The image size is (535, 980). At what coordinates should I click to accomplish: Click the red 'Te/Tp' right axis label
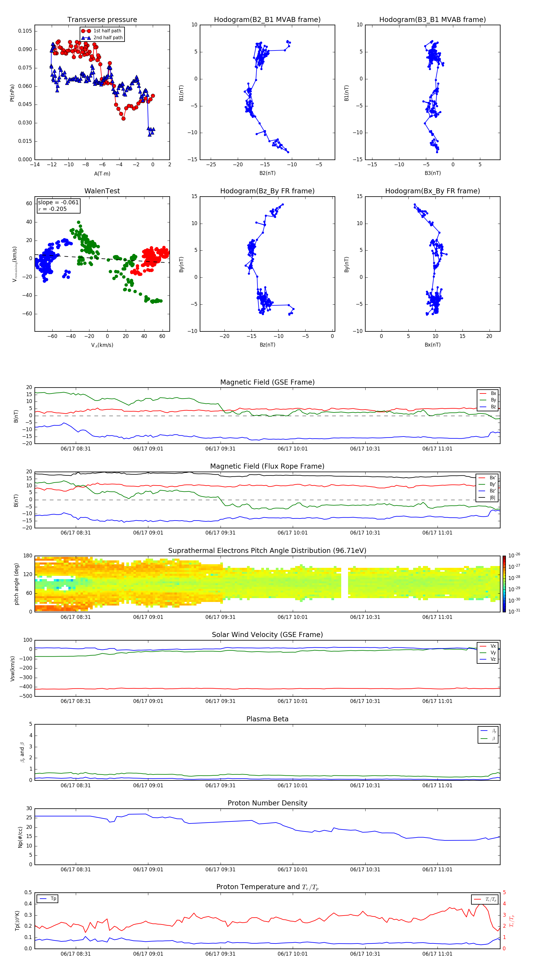point(512,921)
